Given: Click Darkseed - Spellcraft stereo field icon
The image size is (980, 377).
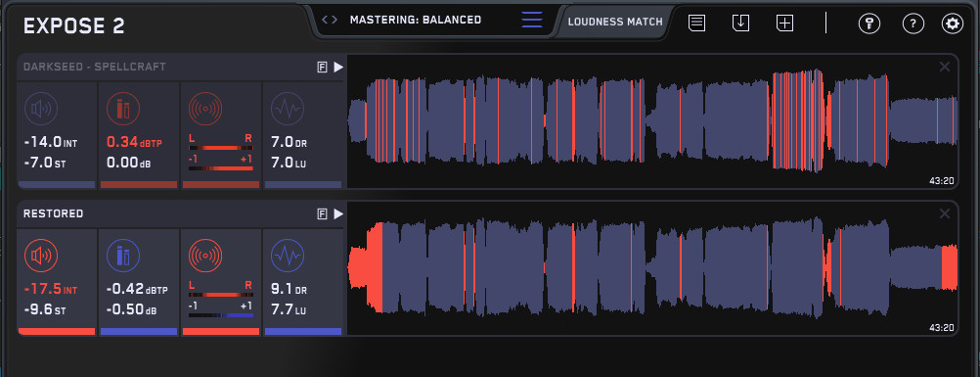Looking at the screenshot, I should tap(205, 109).
